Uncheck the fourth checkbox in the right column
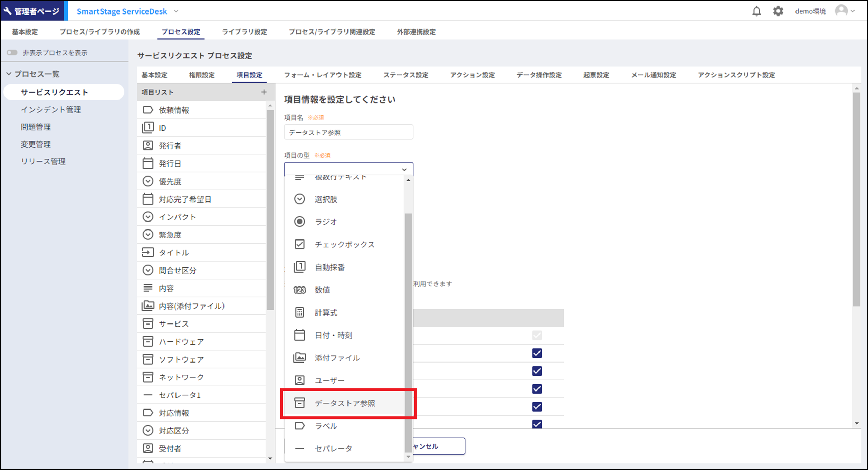 (x=537, y=389)
